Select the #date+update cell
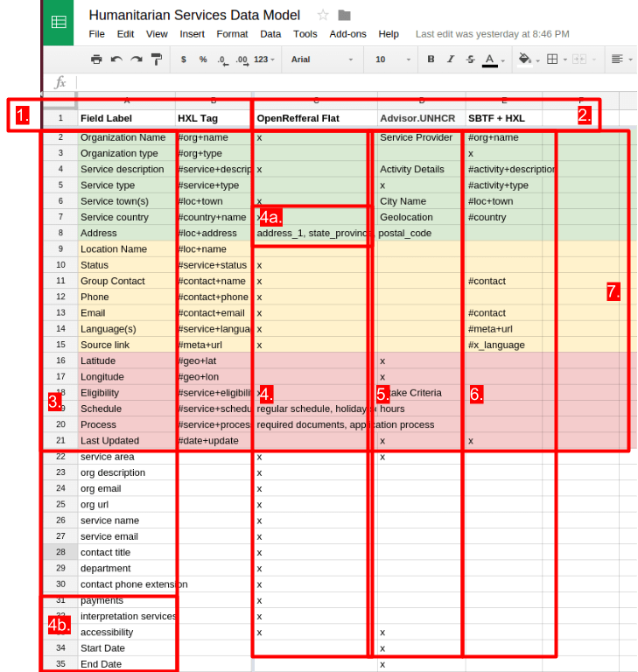The image size is (638, 672). click(x=214, y=441)
